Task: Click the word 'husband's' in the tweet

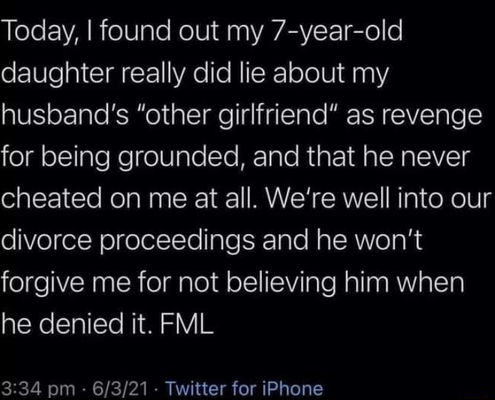Action: tap(65, 116)
